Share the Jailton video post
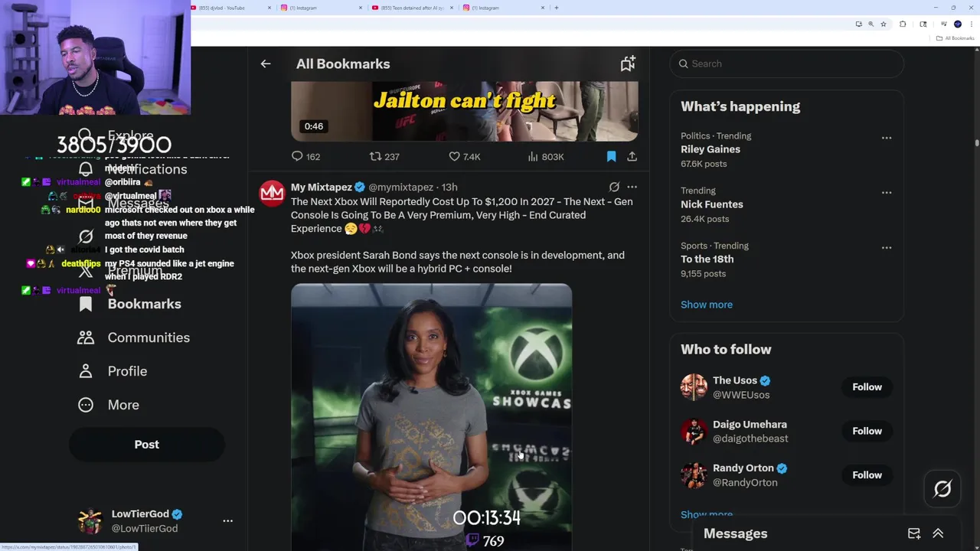Screen dimensions: 980x551 [632, 156]
